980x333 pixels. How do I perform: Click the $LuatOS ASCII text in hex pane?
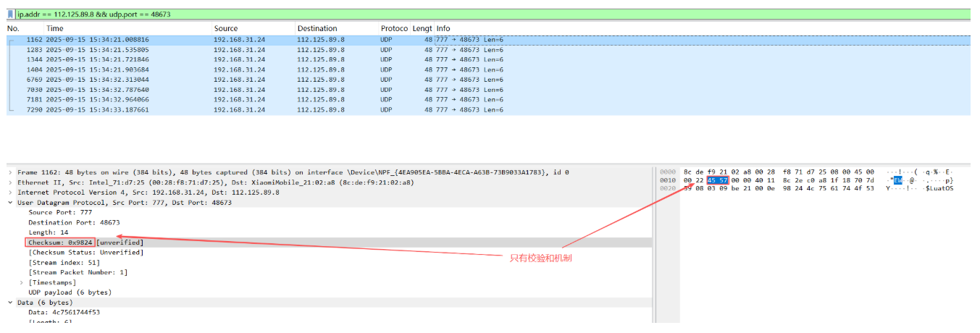click(x=939, y=188)
